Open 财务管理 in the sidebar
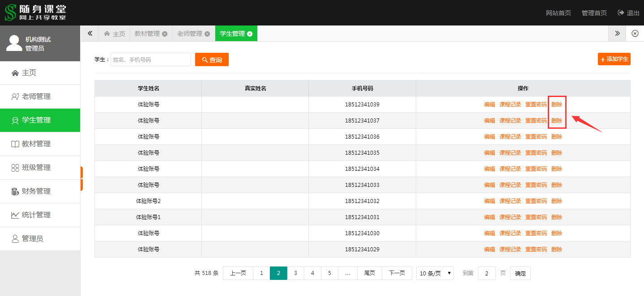Screen dimensions: 644x296 [x=36, y=191]
